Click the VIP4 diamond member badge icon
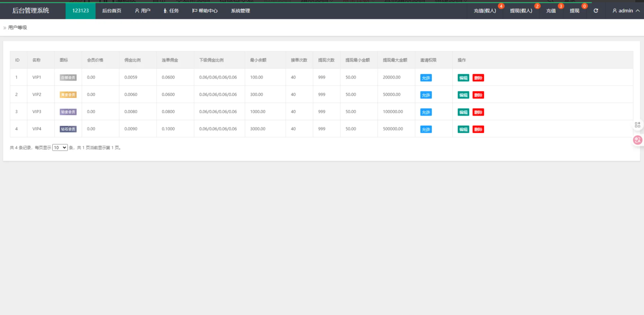 point(68,129)
